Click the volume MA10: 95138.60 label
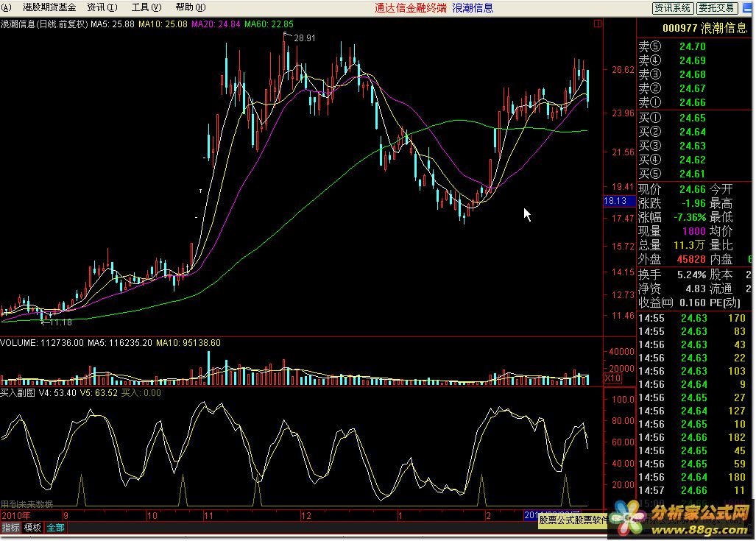 tap(188, 343)
